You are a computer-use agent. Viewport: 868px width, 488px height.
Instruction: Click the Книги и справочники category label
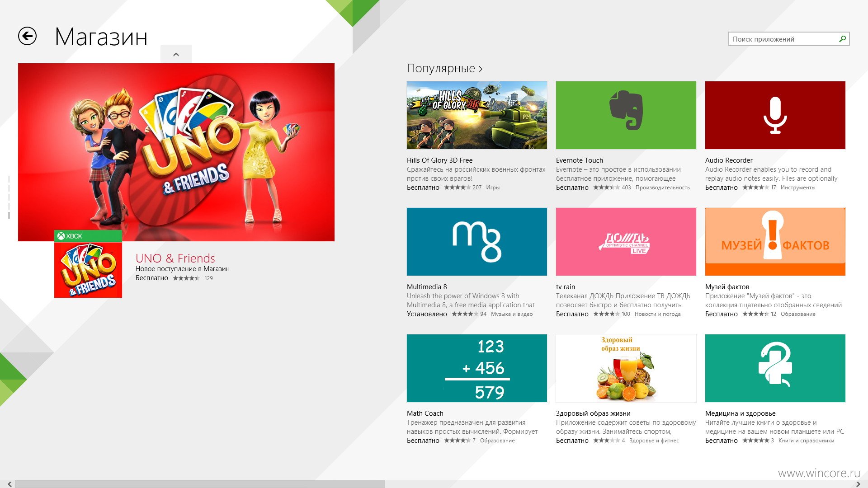tap(806, 440)
